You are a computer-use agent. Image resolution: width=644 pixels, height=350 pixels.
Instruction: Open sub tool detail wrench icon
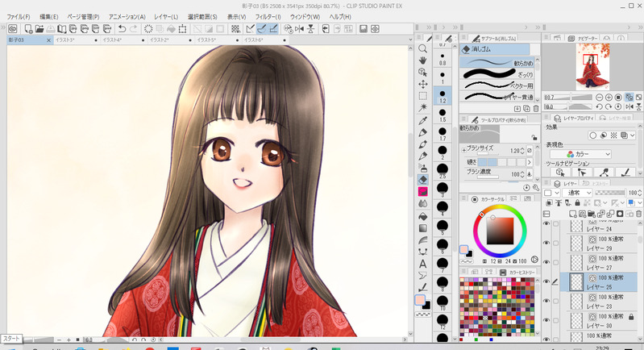click(x=535, y=187)
